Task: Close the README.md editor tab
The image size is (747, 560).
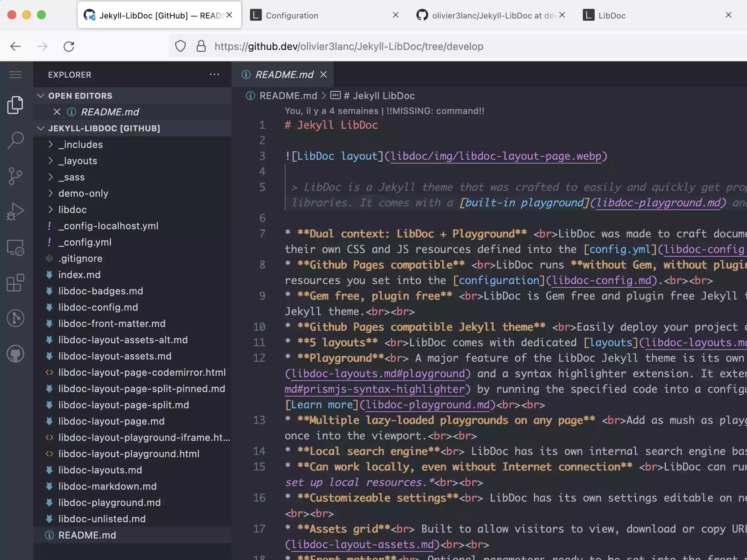Action: pyautogui.click(x=324, y=74)
